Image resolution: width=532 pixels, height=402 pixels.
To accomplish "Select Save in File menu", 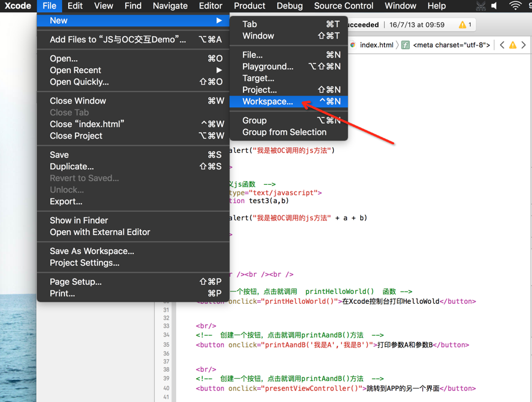I will click(133, 155).
